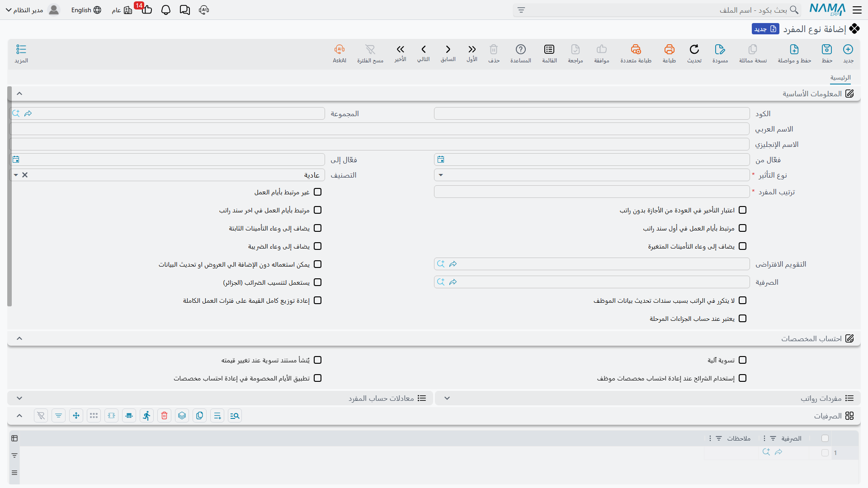Click the الاسم العربي input field
Image resolution: width=868 pixels, height=488 pixels.
pos(379,129)
